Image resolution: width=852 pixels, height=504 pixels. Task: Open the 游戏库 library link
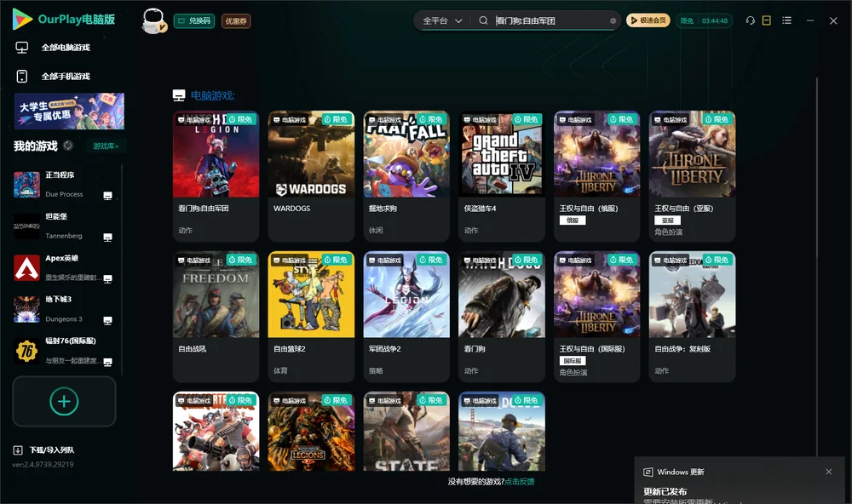(x=106, y=146)
